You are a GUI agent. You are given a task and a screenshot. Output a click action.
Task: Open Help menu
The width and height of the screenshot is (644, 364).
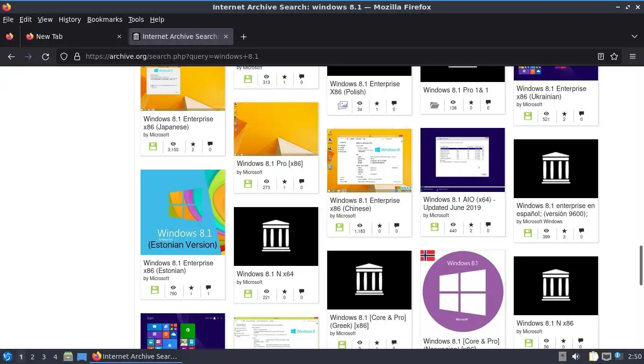coord(157,19)
